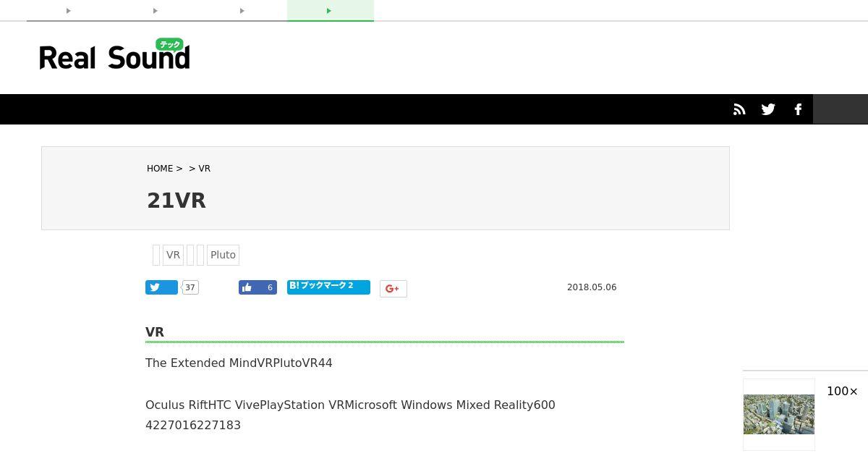
Task: Open the Twitter icon in black bar
Action: 768,109
